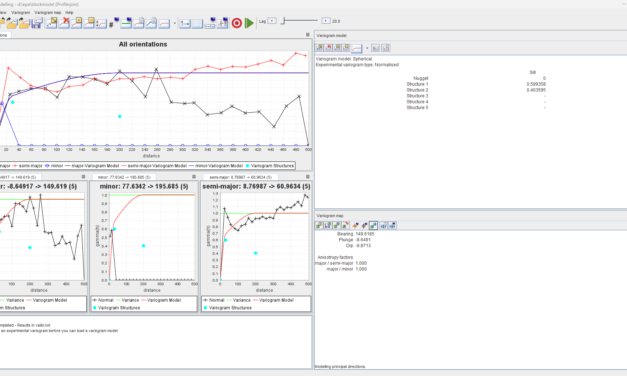Select the Structure 1 row label
This screenshot has height=376, width=627.
[417, 84]
